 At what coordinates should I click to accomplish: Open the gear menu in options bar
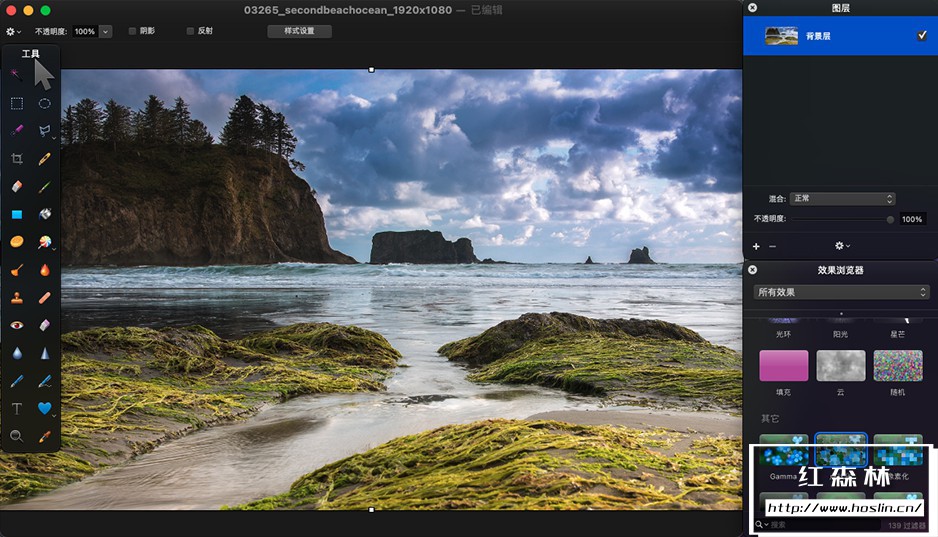tap(13, 31)
